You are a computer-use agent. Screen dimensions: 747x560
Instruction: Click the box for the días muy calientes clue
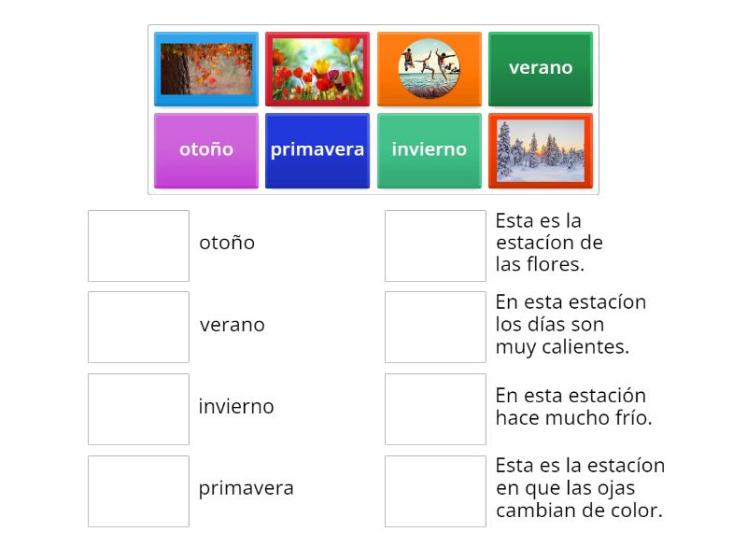(x=435, y=327)
